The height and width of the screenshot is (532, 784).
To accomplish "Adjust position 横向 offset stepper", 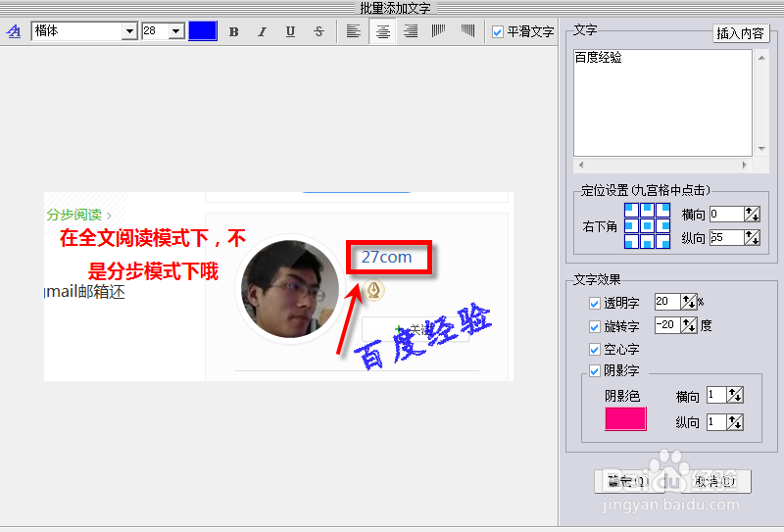I will (752, 214).
